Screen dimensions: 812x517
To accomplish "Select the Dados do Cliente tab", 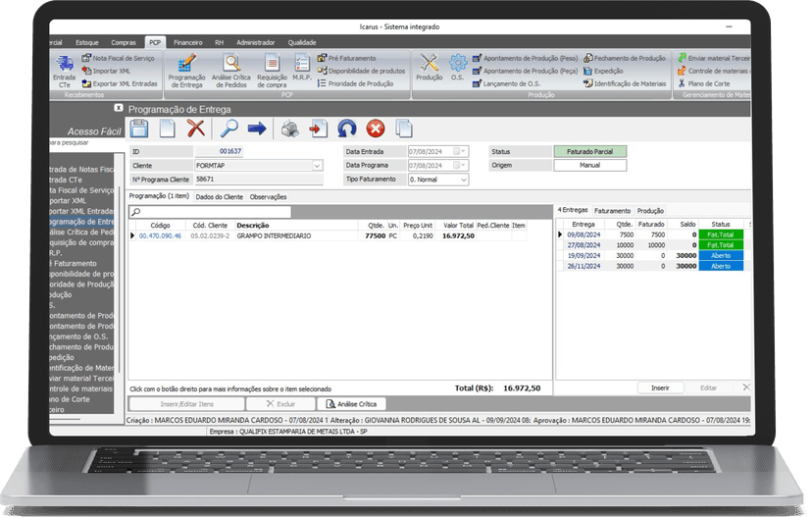I will pyautogui.click(x=219, y=197).
